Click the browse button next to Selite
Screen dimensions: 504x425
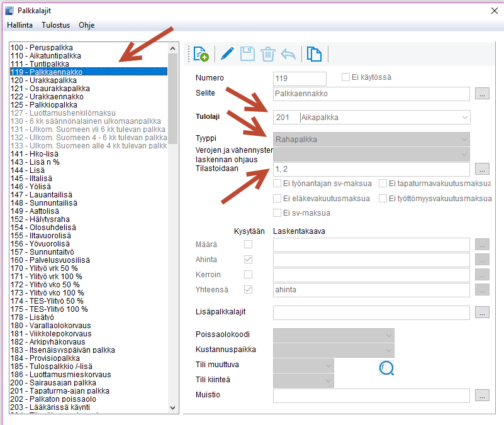coord(482,94)
